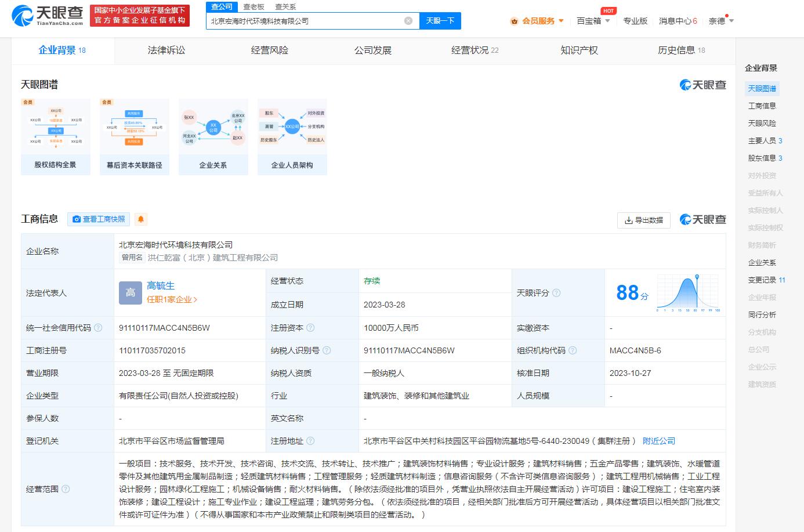The width and height of the screenshot is (804, 532).
Task: Open 幕后资本关联路径 diagram thumbnail
Action: 135,137
